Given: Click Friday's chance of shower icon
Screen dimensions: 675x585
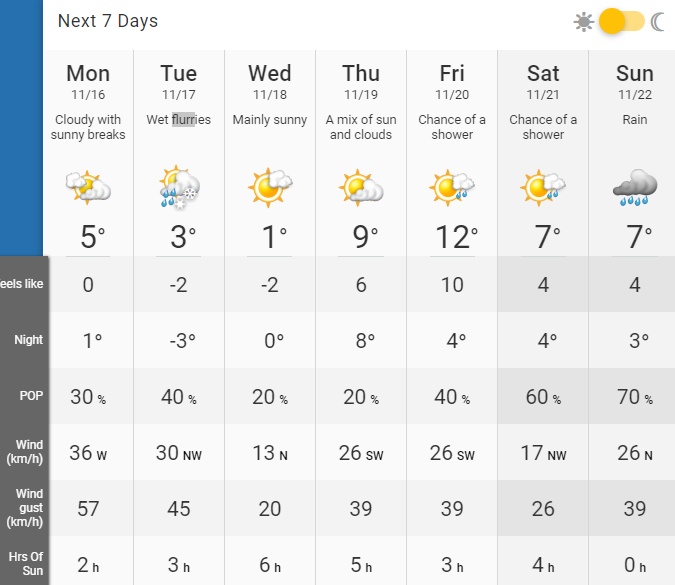Looking at the screenshot, I should coord(452,187).
